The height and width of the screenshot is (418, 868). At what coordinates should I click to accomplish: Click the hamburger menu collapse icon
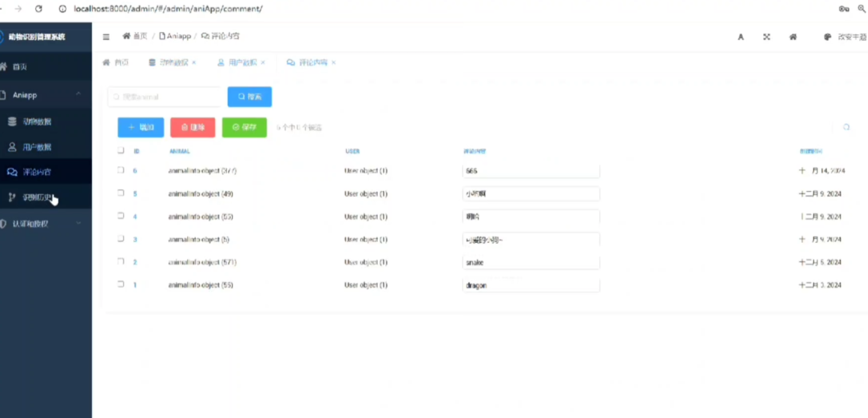(106, 37)
